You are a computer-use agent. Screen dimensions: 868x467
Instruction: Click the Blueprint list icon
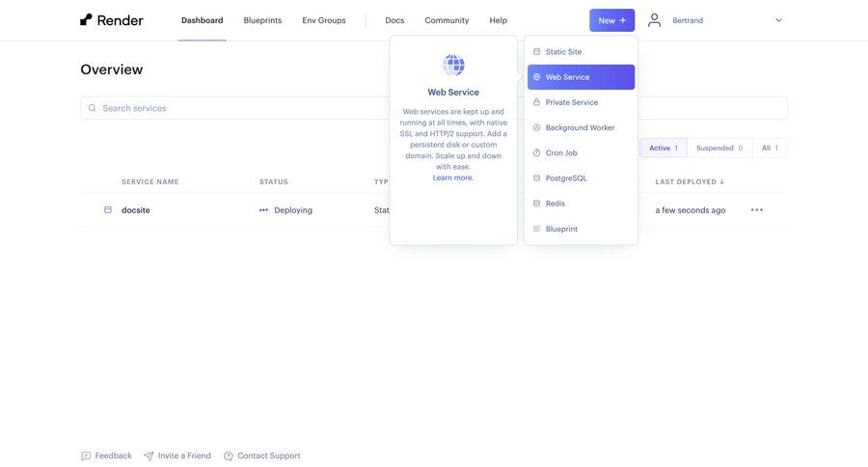pos(536,230)
